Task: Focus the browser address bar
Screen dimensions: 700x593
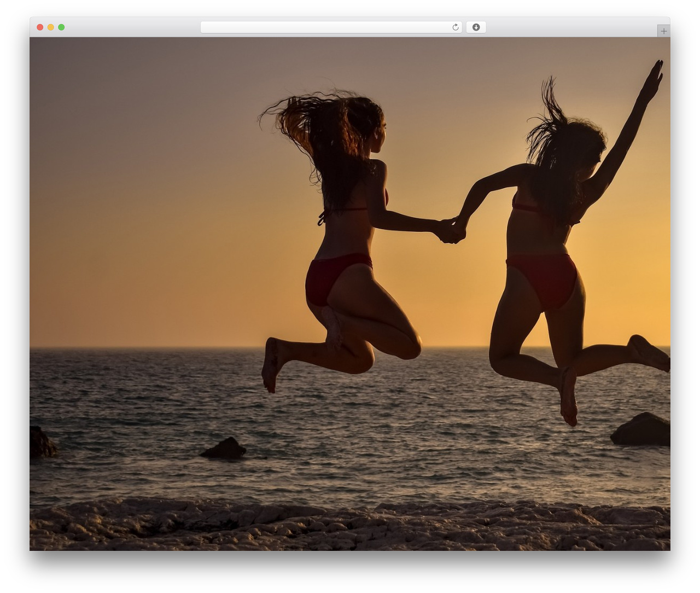Action: click(x=331, y=27)
